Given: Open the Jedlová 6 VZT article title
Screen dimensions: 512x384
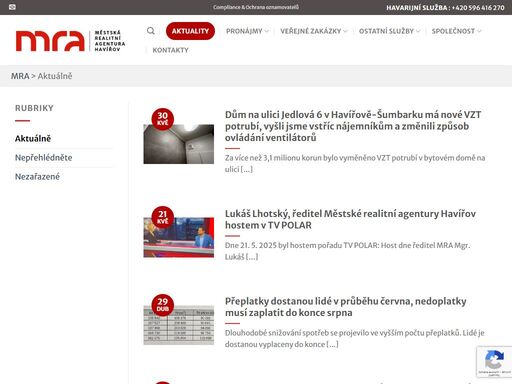Looking at the screenshot, I should [353, 126].
